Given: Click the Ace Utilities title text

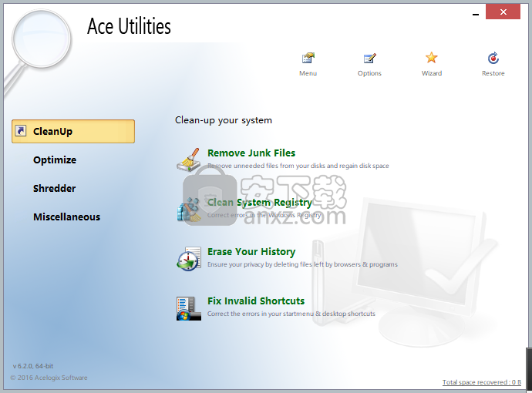Looking at the screenshot, I should tap(129, 26).
